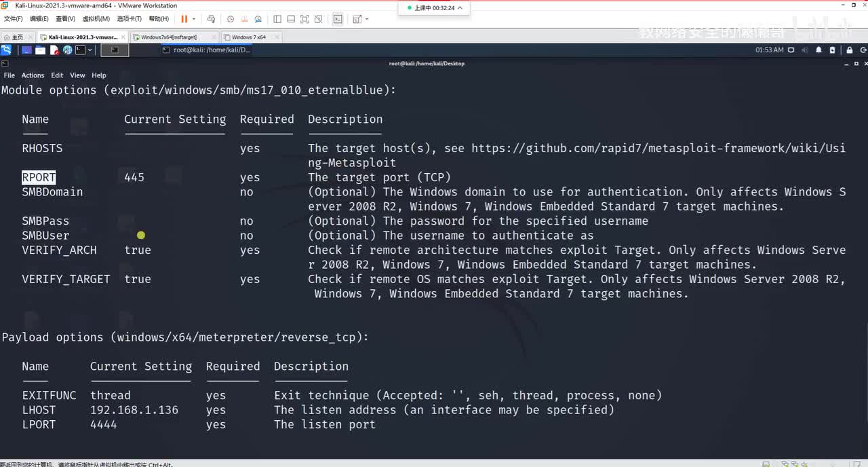Collapse the recording timer widget caret

[x=461, y=8]
